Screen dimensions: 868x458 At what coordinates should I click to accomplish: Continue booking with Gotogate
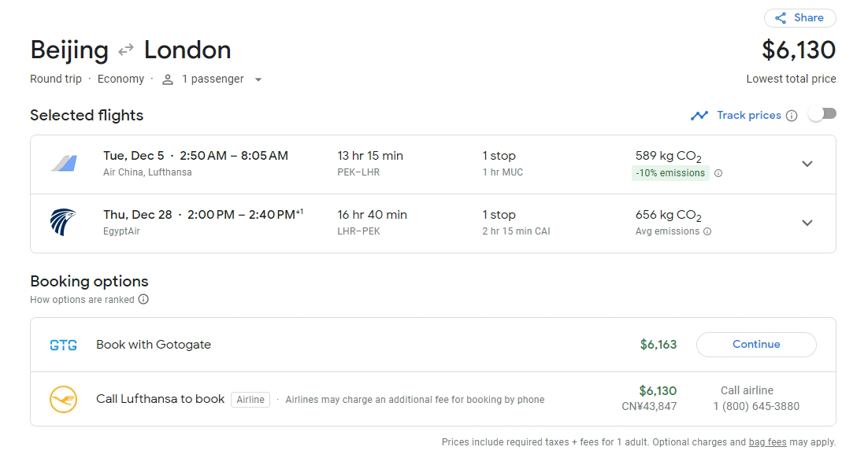756,344
